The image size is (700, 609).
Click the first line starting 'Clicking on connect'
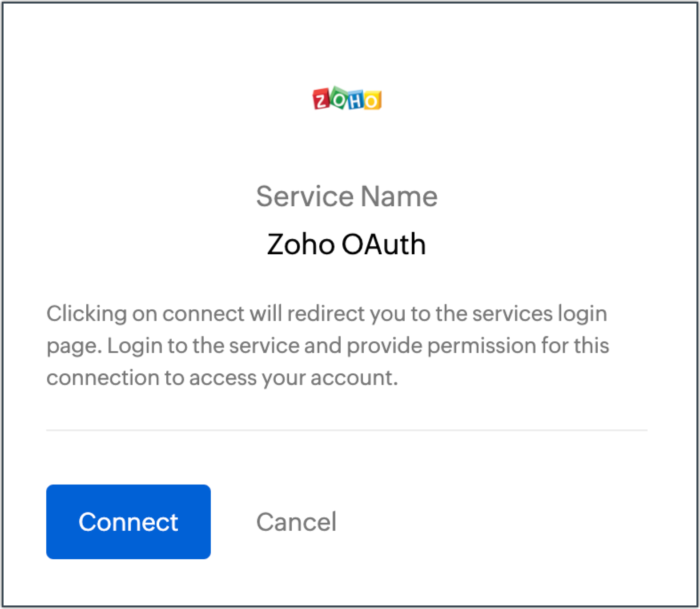pyautogui.click(x=326, y=313)
